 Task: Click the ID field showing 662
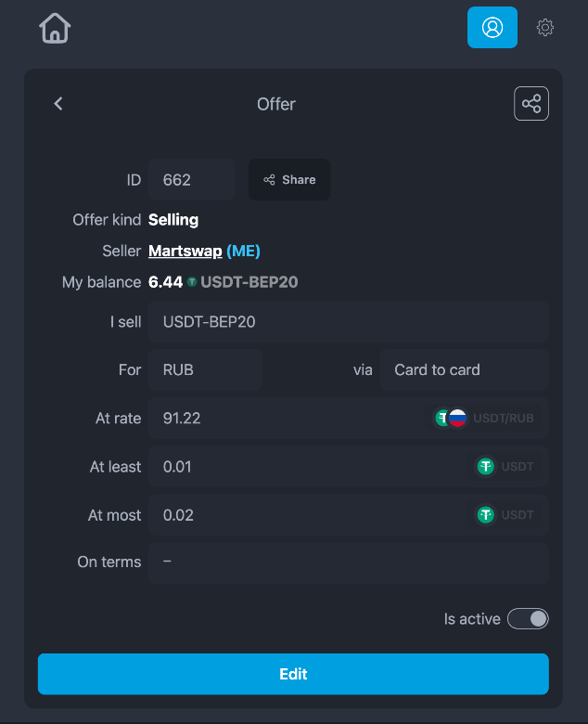pos(191,180)
